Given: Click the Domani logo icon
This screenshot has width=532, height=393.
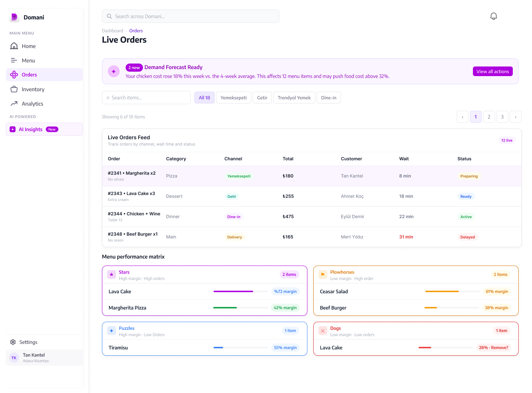Looking at the screenshot, I should [x=14, y=17].
